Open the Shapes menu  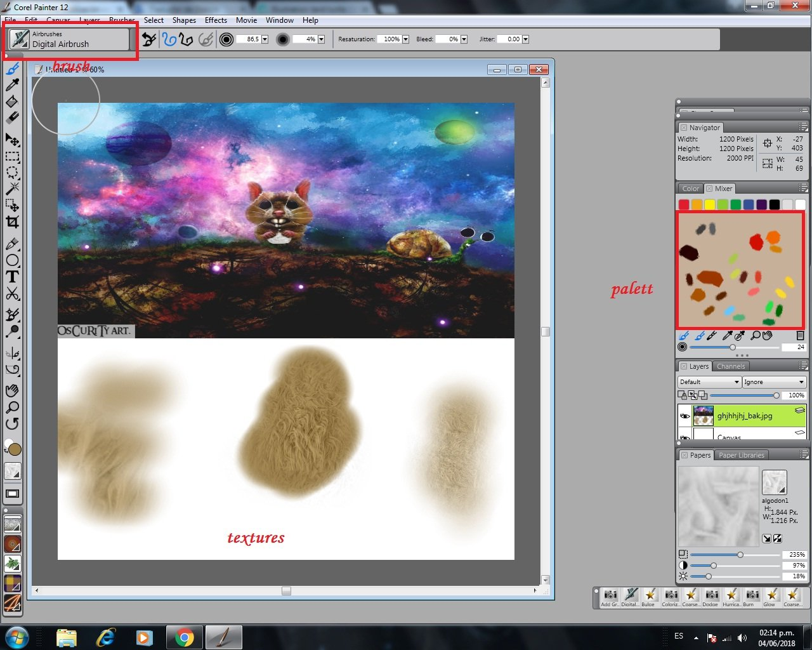[x=184, y=20]
